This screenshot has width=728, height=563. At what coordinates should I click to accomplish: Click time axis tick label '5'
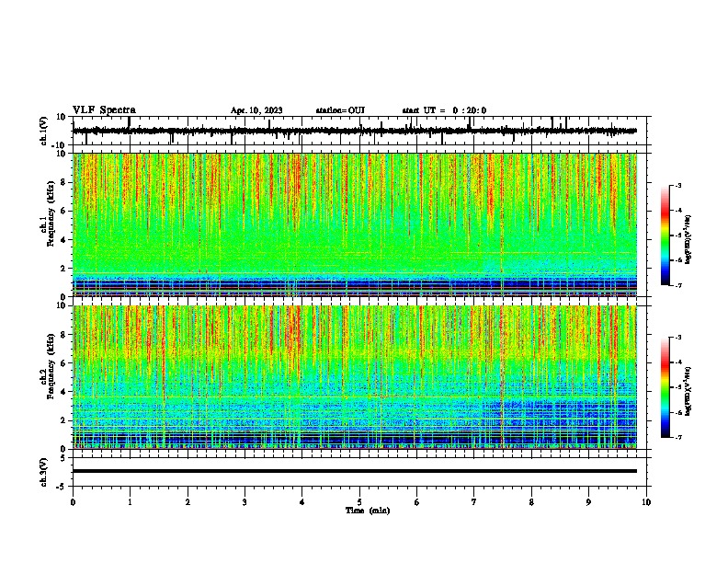[359, 501]
